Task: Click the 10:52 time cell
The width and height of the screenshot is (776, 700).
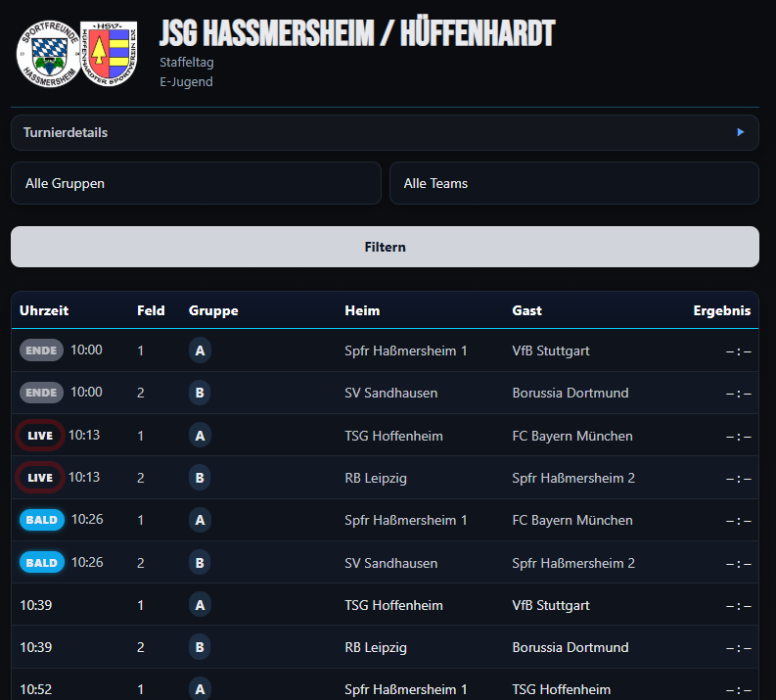Action: coord(35,689)
